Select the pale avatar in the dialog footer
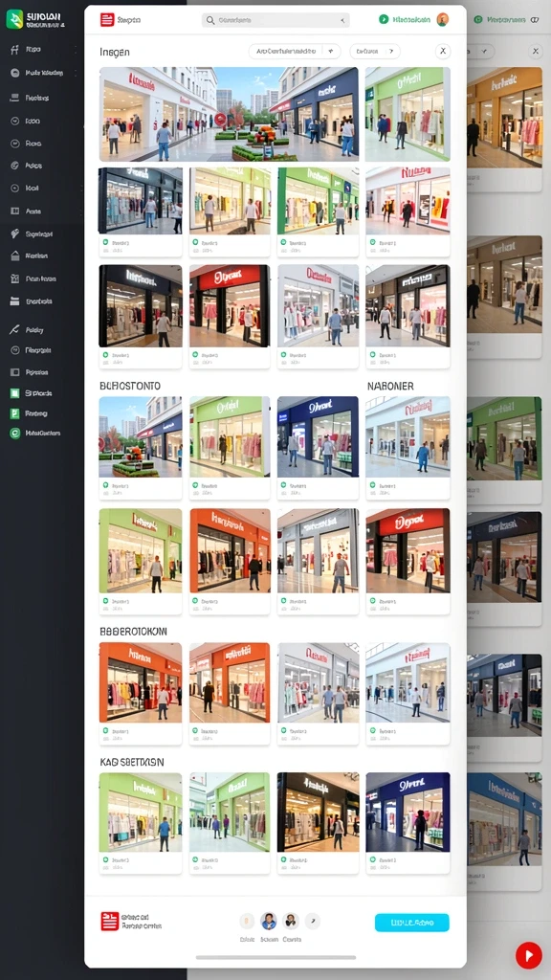The width and height of the screenshot is (551, 980). (248, 921)
